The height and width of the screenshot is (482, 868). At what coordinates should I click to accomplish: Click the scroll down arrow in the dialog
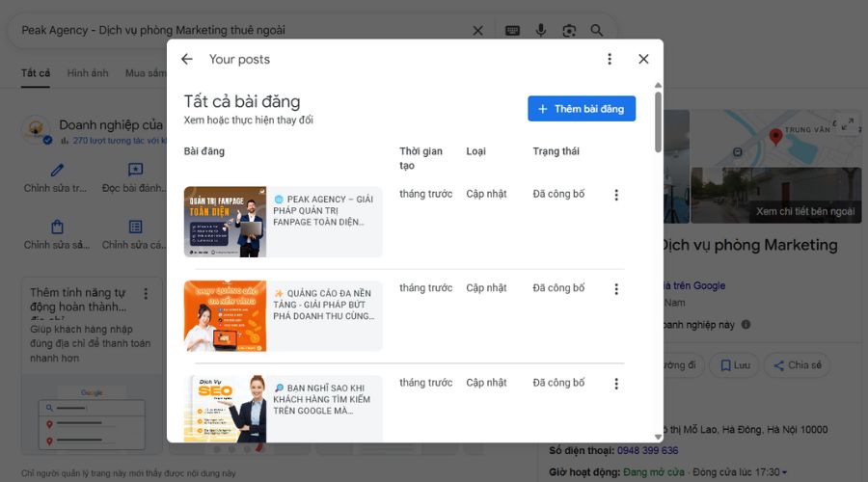(658, 438)
